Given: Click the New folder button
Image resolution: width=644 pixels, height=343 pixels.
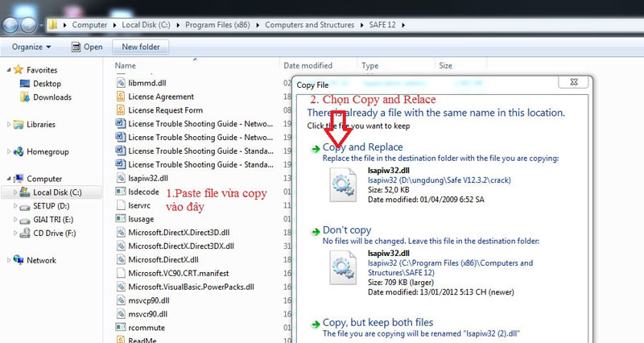Looking at the screenshot, I should click(x=140, y=47).
